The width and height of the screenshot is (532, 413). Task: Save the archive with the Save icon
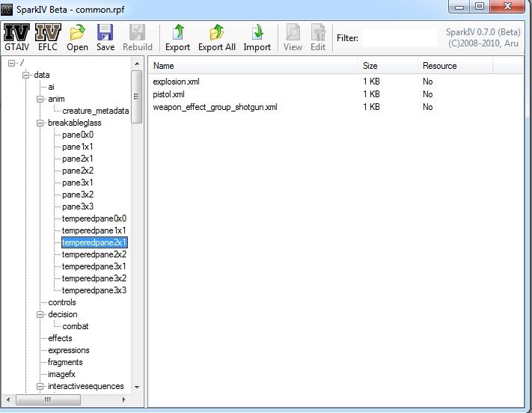tap(106, 37)
